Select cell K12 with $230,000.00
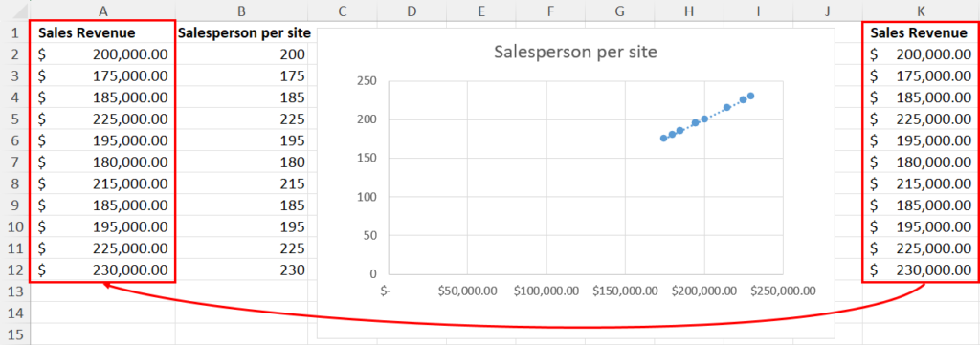Image resolution: width=980 pixels, height=345 pixels. point(921,270)
